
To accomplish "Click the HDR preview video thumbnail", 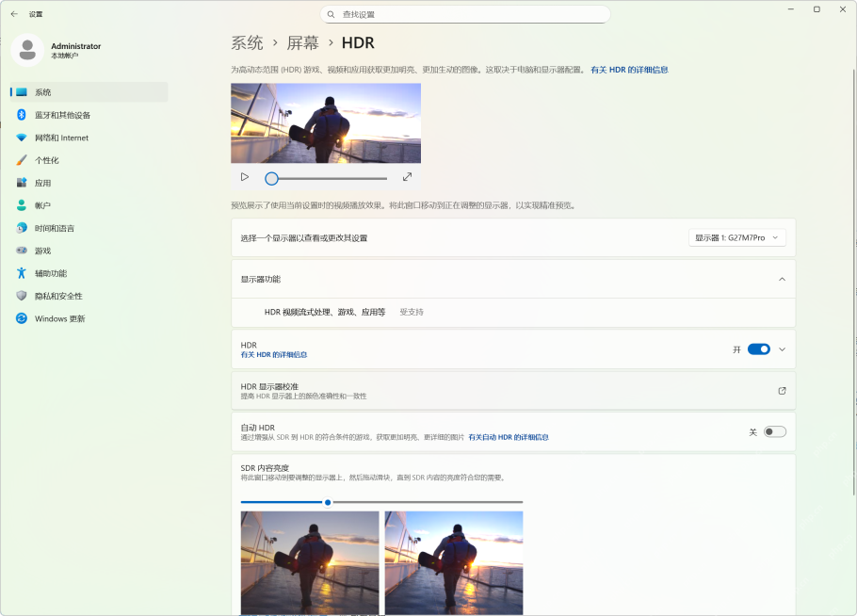I will [326, 123].
